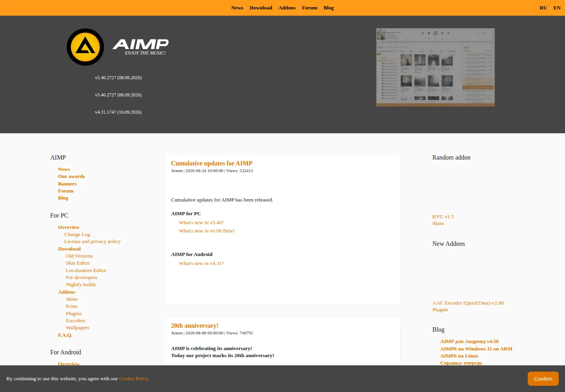
Task: Open Encoders under Addons in sidebar
Action: pyautogui.click(x=75, y=321)
